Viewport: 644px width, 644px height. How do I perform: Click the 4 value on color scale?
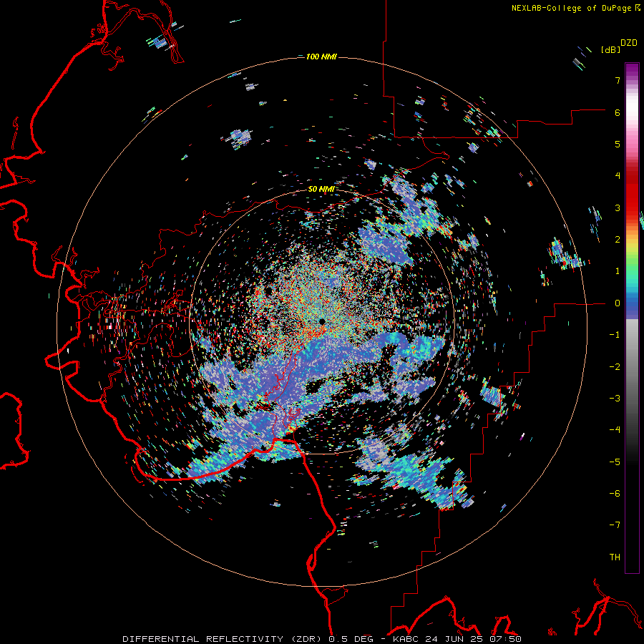point(618,176)
